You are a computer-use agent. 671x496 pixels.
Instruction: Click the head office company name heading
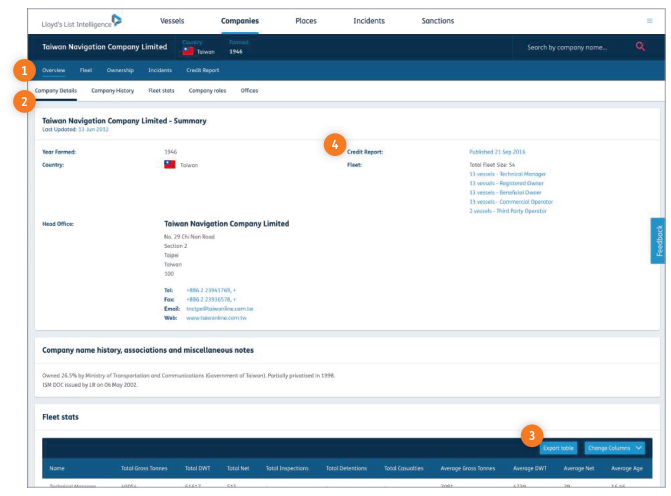(x=226, y=224)
